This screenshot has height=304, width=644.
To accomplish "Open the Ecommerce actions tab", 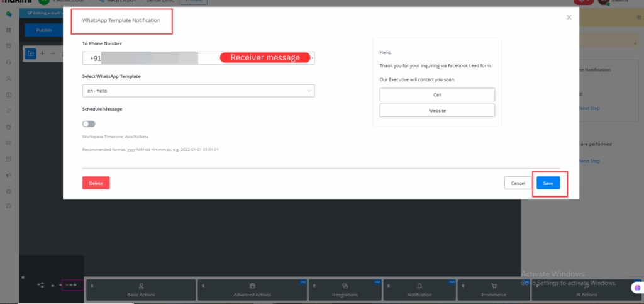I will [x=493, y=290].
